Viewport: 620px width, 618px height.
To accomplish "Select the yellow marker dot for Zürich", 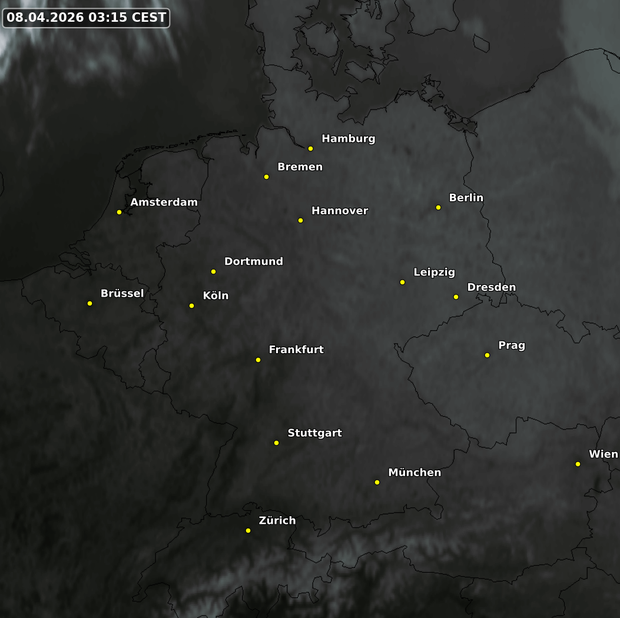I will (248, 531).
